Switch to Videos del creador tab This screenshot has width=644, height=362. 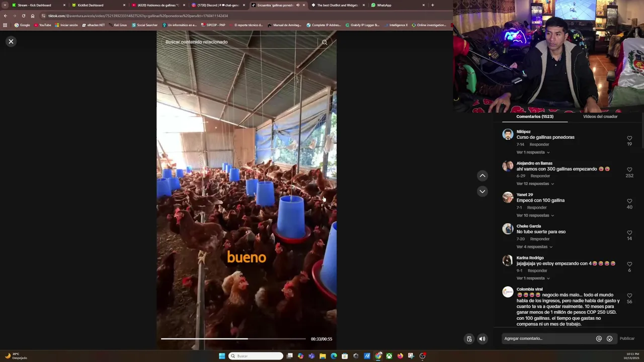coord(600,117)
